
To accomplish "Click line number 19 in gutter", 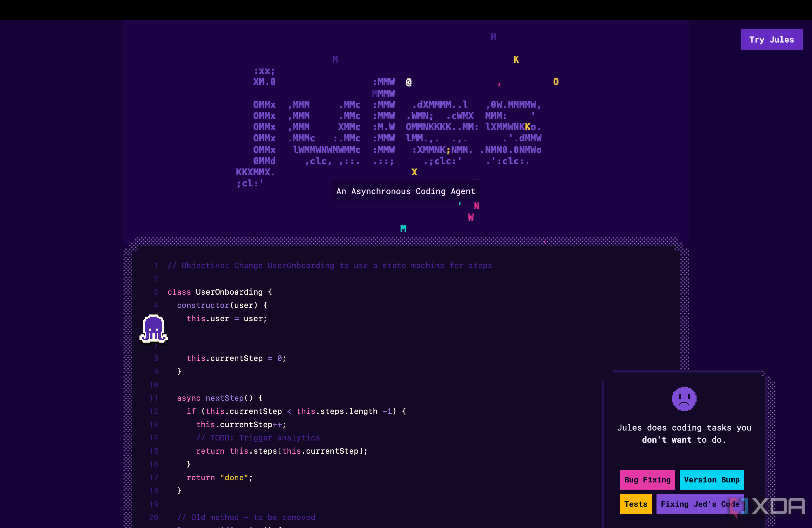I will pos(154,504).
